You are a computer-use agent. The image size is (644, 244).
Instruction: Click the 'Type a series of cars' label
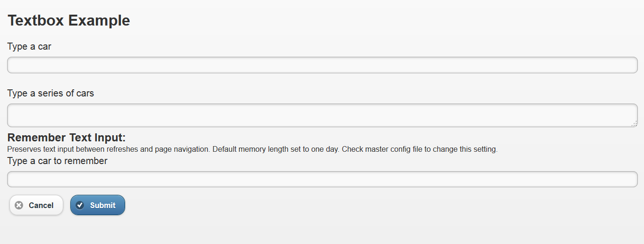(51, 93)
